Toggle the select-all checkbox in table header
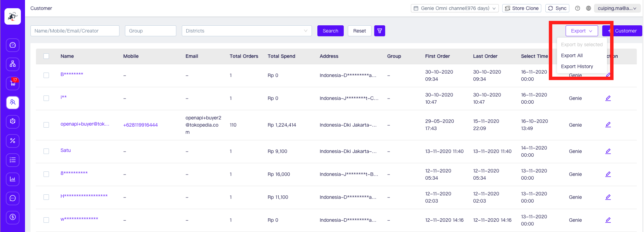 click(x=46, y=56)
